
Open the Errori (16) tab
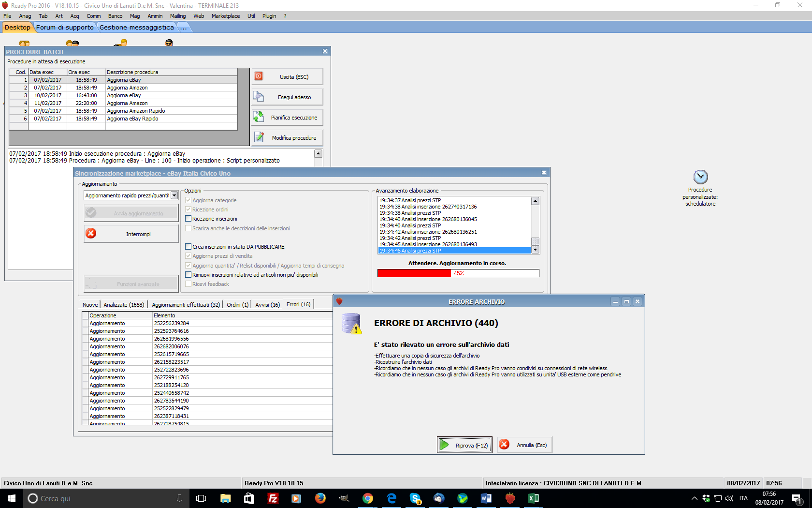click(298, 304)
